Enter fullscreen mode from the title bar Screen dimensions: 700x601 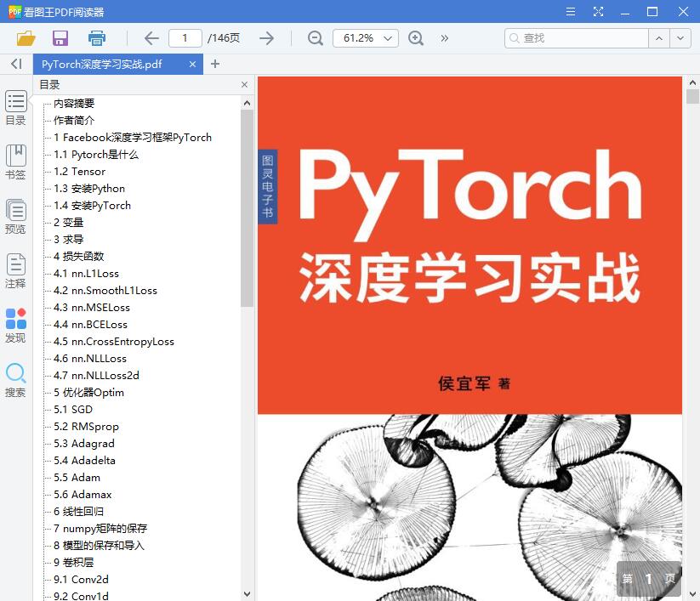coord(598,12)
